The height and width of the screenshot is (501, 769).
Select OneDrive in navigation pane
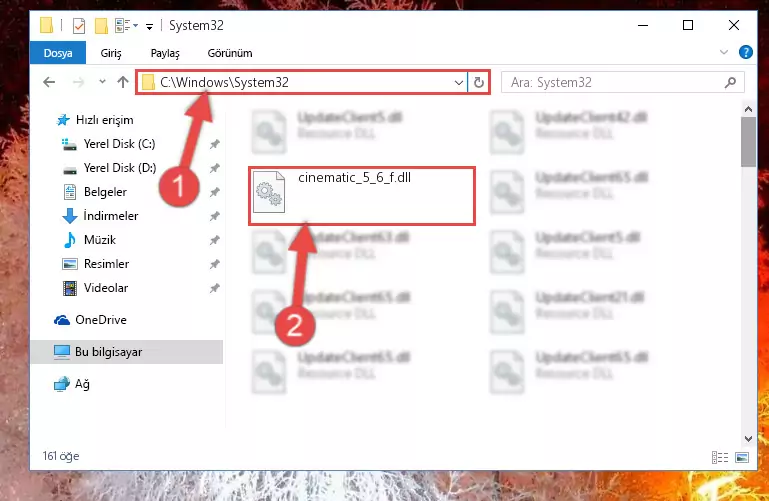[101, 320]
